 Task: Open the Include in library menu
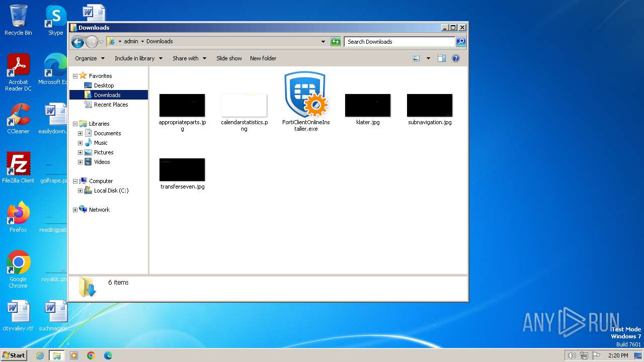pos(138,58)
